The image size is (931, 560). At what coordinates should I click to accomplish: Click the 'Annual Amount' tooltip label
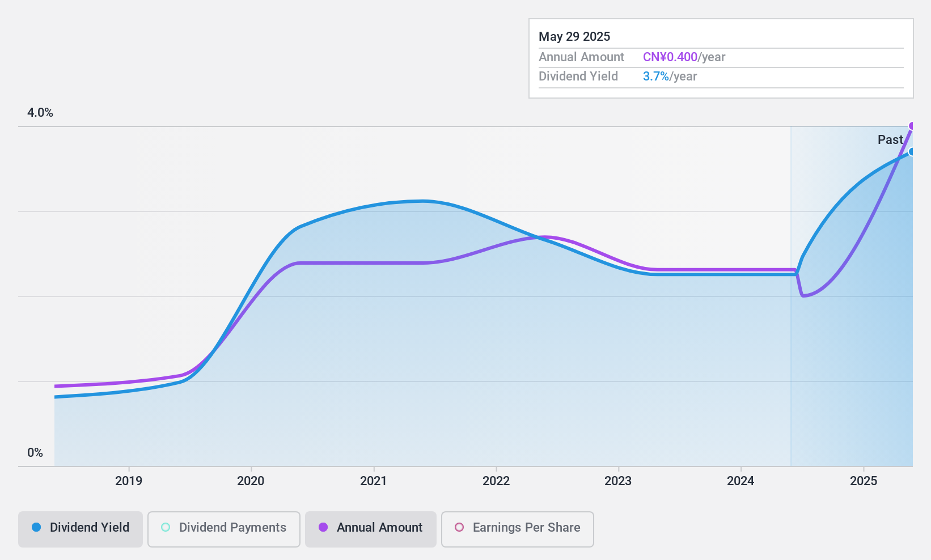[581, 57]
